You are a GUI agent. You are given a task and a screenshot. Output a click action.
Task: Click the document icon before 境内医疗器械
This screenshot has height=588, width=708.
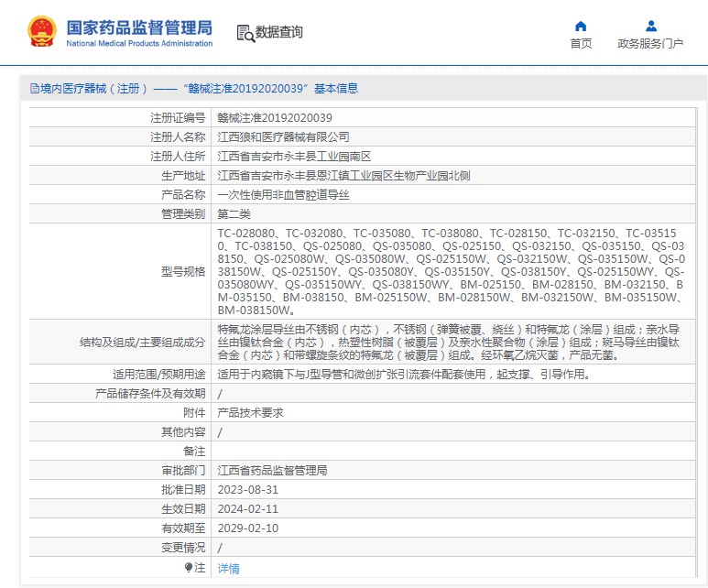(34, 88)
